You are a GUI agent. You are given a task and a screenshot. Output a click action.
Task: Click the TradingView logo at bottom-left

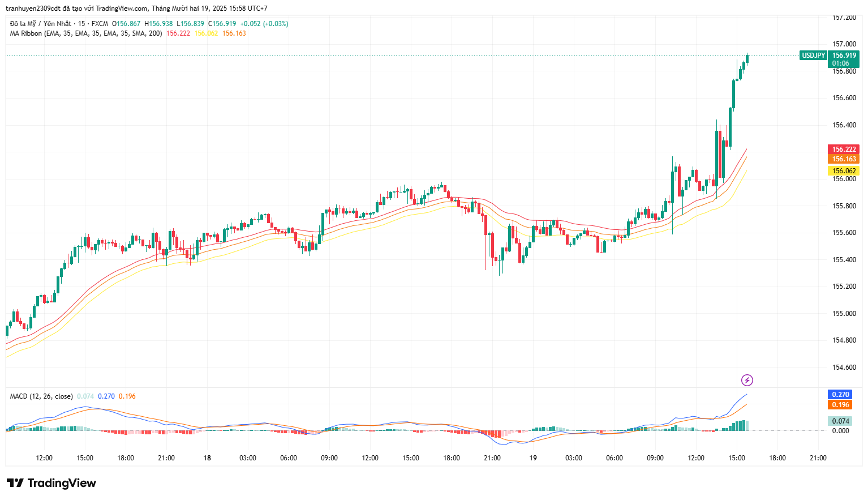51,483
